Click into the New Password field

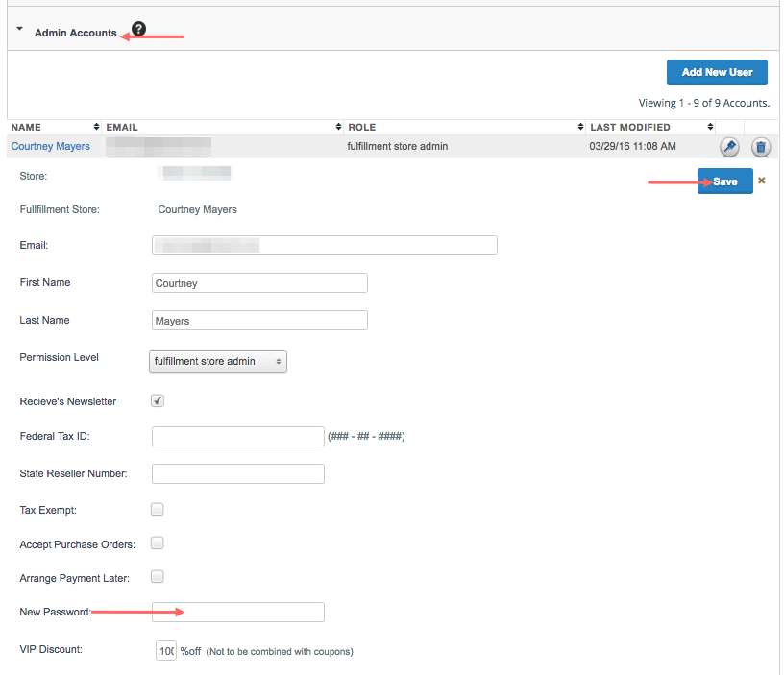pos(238,612)
